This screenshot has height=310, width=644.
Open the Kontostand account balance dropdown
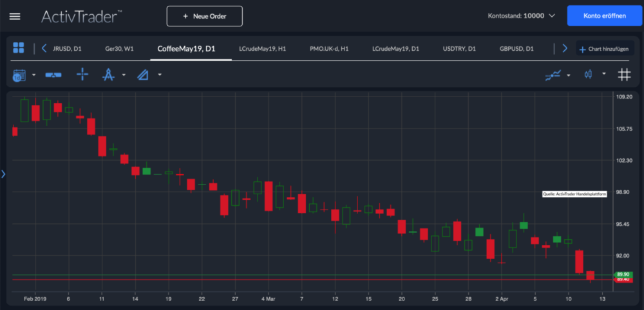[521, 16]
